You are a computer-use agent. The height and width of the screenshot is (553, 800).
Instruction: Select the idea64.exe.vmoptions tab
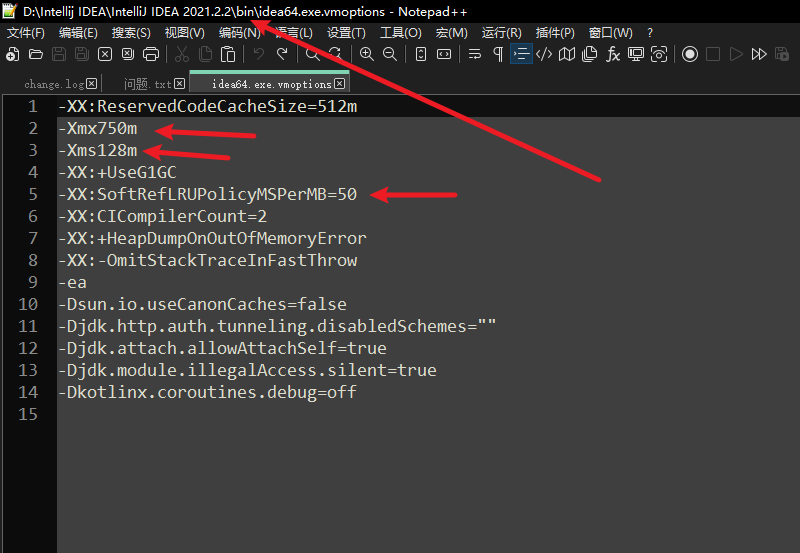(x=272, y=84)
